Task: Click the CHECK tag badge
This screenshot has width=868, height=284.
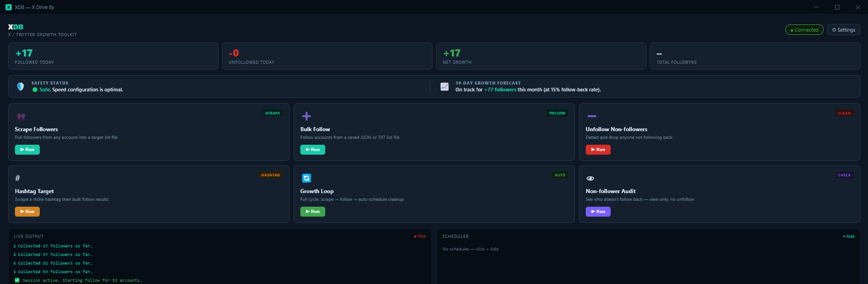Action: point(844,175)
